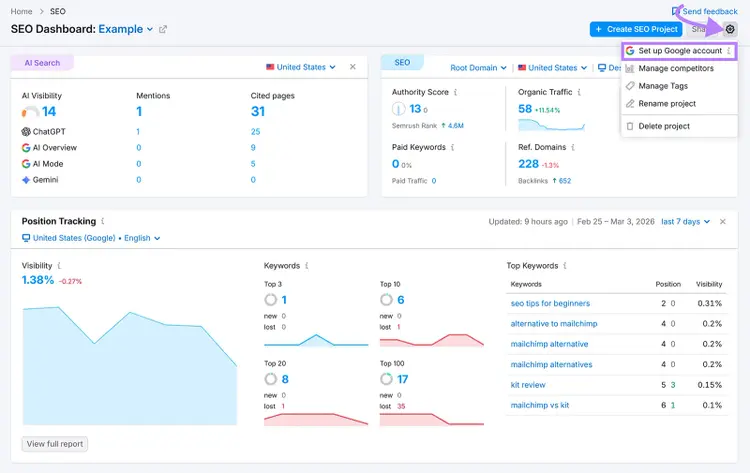Open last 7 days dropdown
750x473 pixels.
685,221
